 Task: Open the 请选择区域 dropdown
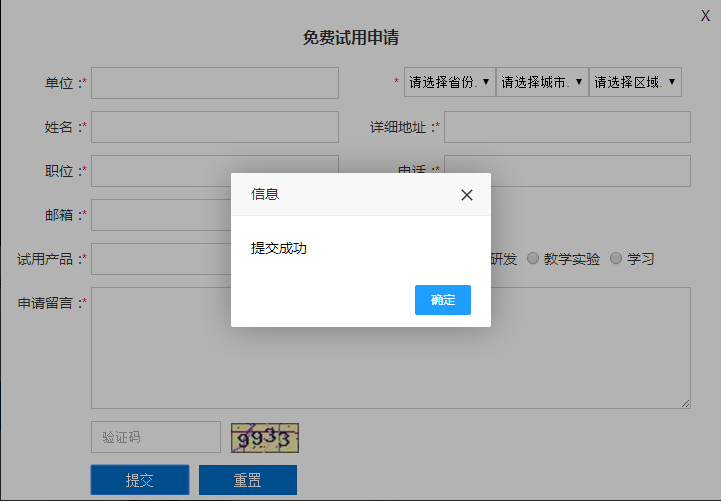pos(635,82)
